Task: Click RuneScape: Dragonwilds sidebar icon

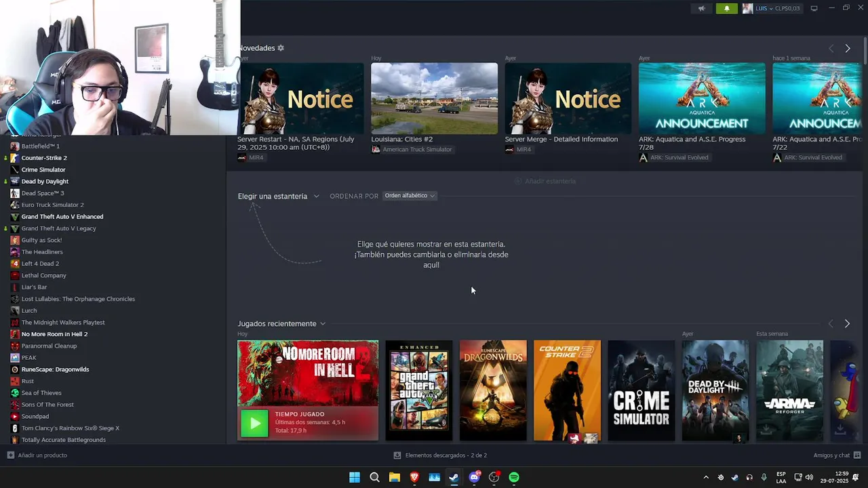Action: coord(15,369)
